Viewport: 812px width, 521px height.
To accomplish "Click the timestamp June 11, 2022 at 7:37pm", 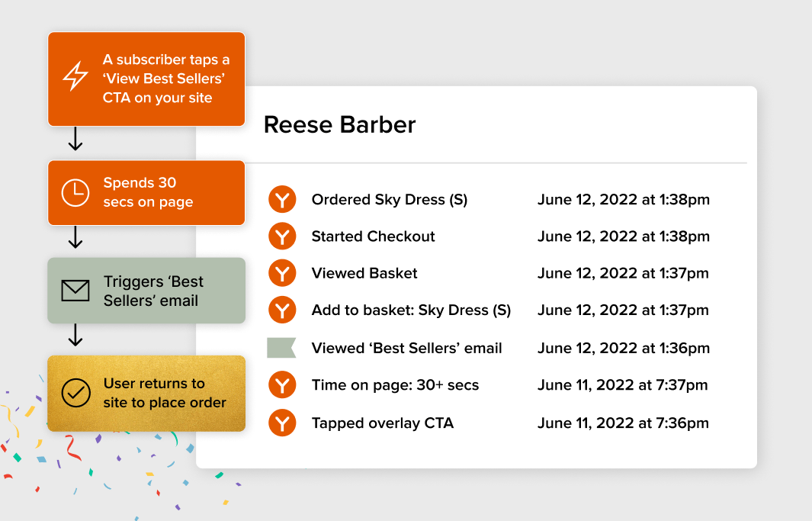I will pyautogui.click(x=622, y=385).
